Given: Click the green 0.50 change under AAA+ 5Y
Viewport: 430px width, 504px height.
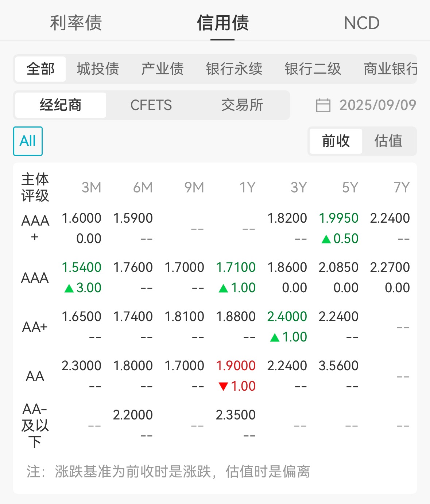Looking at the screenshot, I should 340,239.
